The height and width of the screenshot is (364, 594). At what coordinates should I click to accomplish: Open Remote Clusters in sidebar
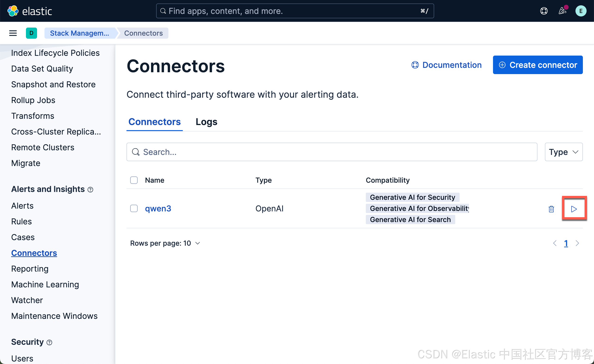click(43, 147)
